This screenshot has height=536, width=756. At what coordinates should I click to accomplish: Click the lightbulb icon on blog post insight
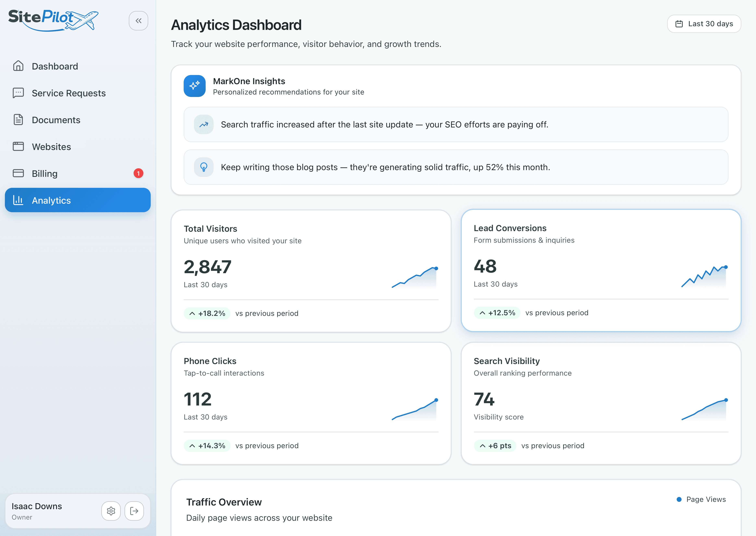point(203,167)
